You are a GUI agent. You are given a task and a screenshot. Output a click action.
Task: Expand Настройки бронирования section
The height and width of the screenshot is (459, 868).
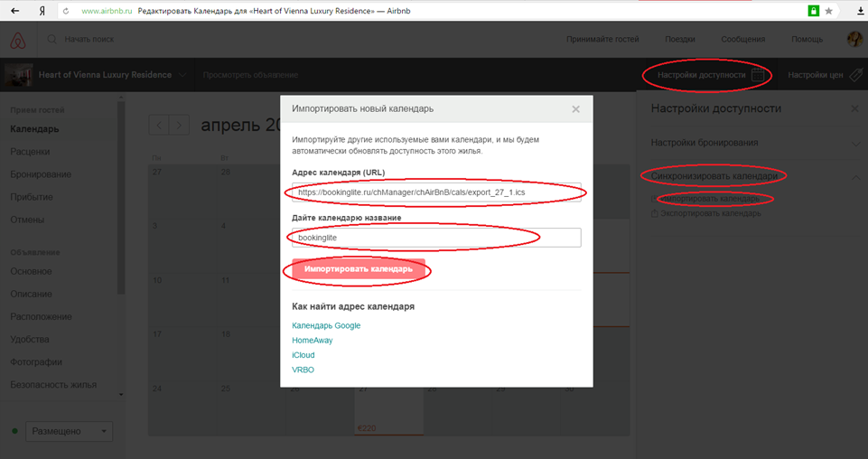(x=855, y=144)
